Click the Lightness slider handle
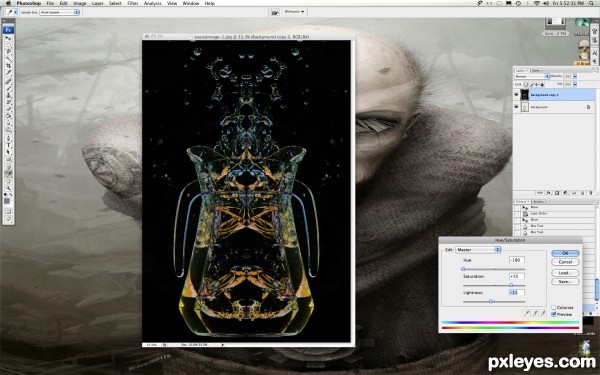This screenshot has height=375, width=600. (491, 302)
